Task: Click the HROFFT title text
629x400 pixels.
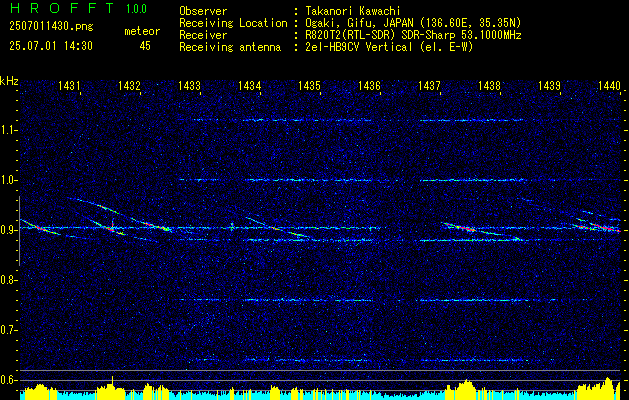Action: coord(62,8)
